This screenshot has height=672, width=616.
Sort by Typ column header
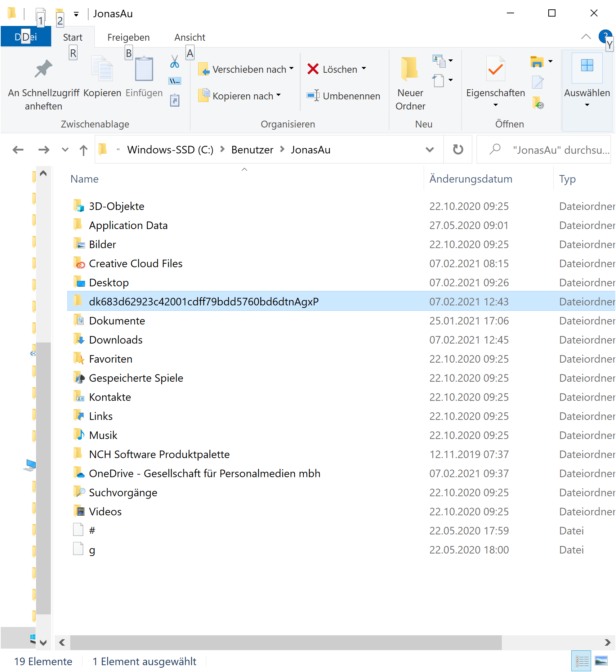567,179
